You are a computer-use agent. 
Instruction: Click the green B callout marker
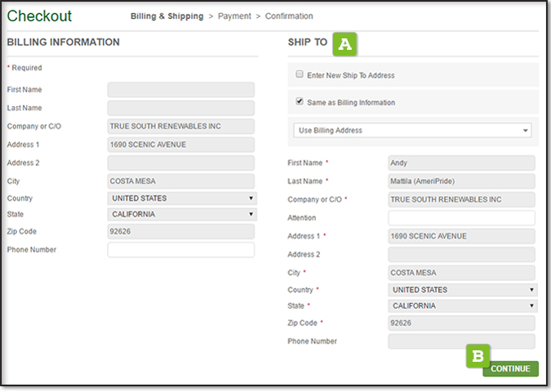(478, 355)
